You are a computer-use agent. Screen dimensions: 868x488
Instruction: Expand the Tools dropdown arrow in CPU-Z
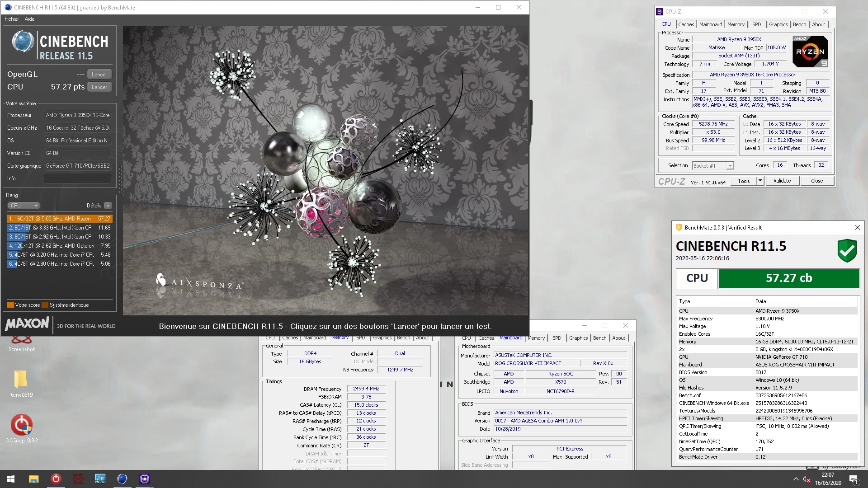pos(760,181)
